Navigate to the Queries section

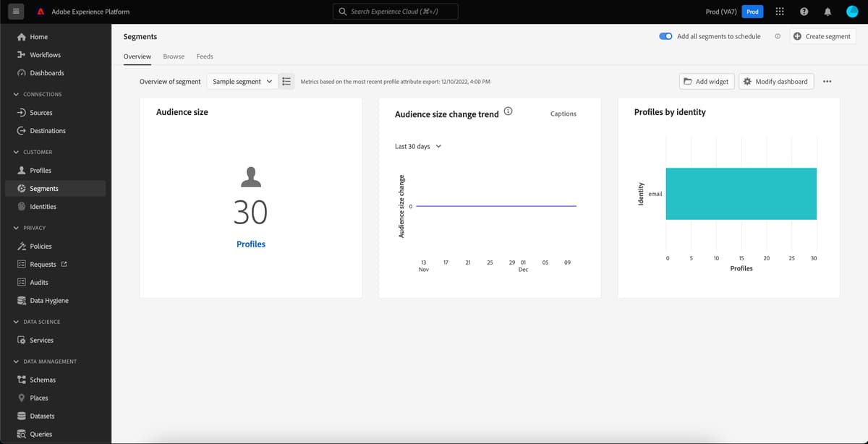pos(43,433)
